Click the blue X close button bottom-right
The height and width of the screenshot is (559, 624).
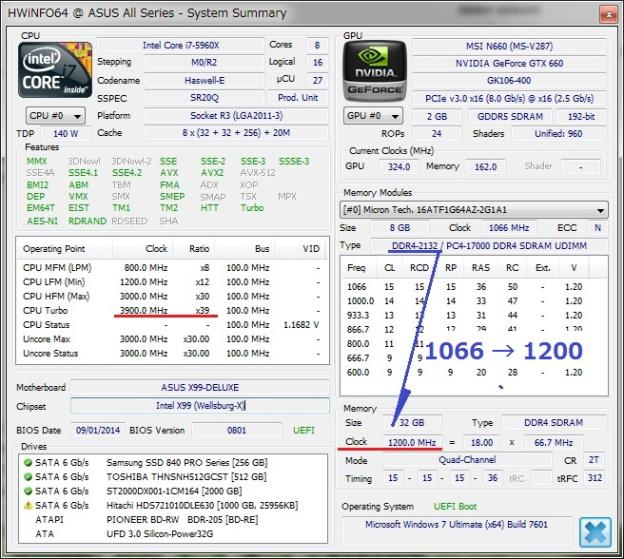[x=595, y=532]
